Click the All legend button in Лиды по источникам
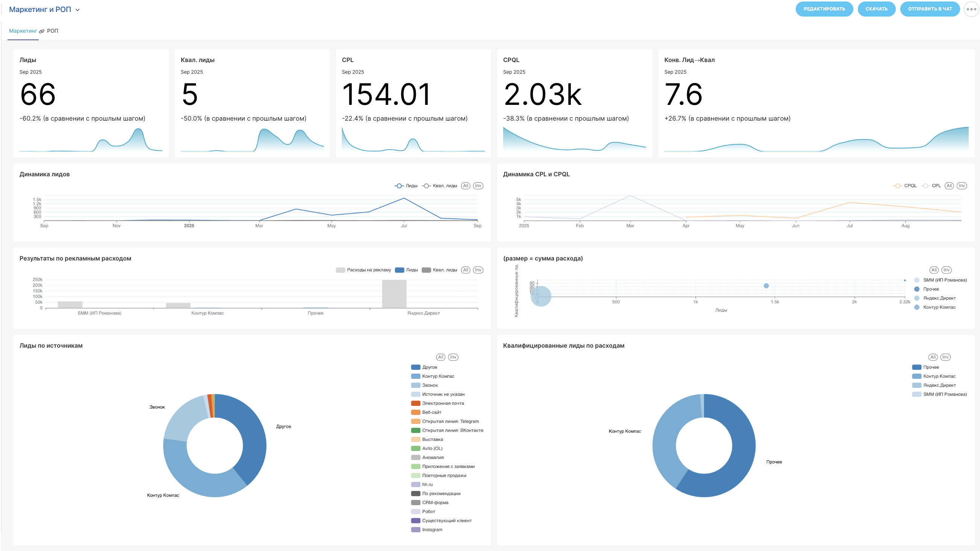This screenshot has width=980, height=551. pyautogui.click(x=440, y=357)
